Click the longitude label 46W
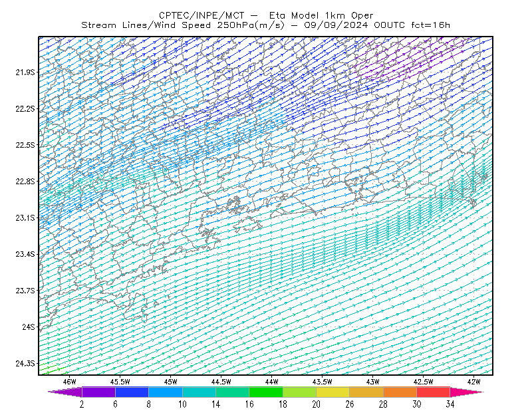The image size is (532, 411). tap(70, 382)
